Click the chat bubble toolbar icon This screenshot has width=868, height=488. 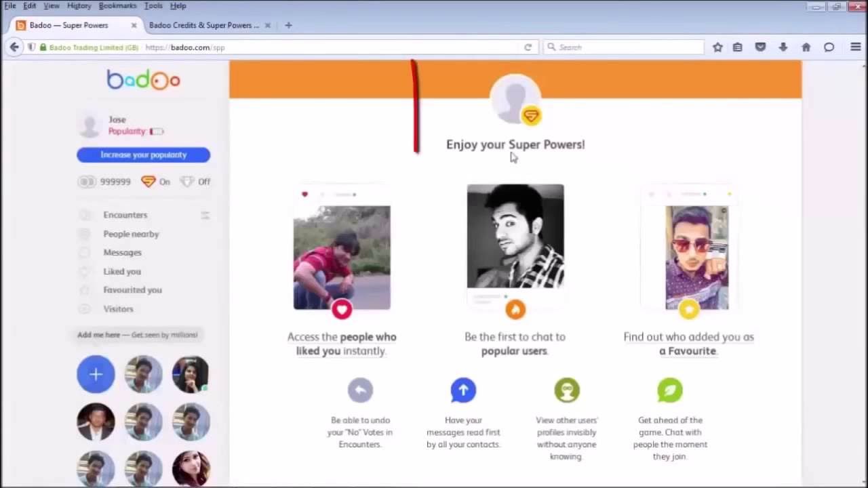829,47
